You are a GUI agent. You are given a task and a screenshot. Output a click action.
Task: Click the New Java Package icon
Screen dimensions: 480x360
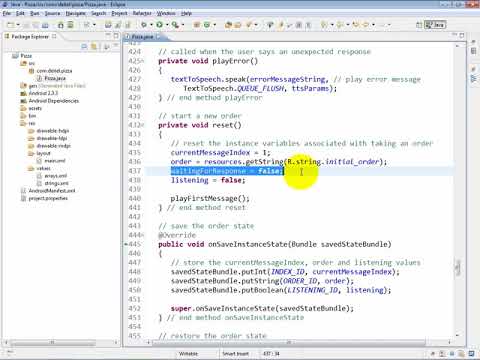click(x=197, y=25)
